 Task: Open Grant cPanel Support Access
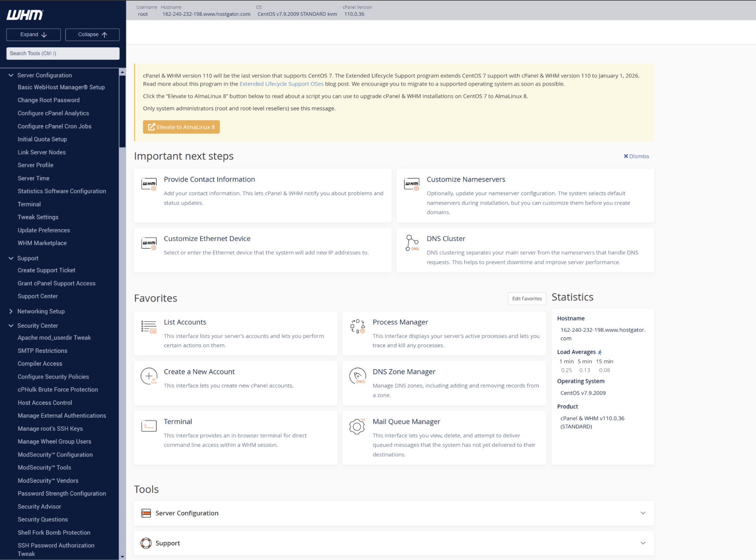[57, 283]
